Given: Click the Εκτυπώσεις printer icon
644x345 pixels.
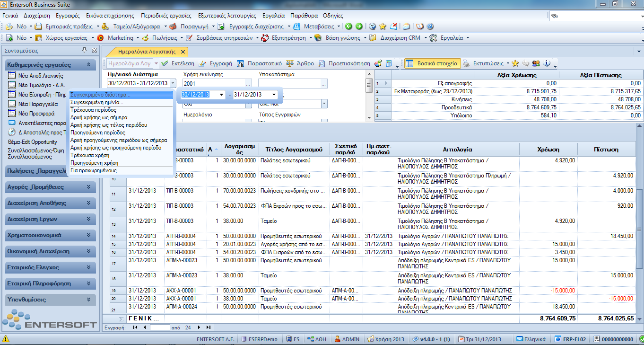Looking at the screenshot, I should (466, 63).
